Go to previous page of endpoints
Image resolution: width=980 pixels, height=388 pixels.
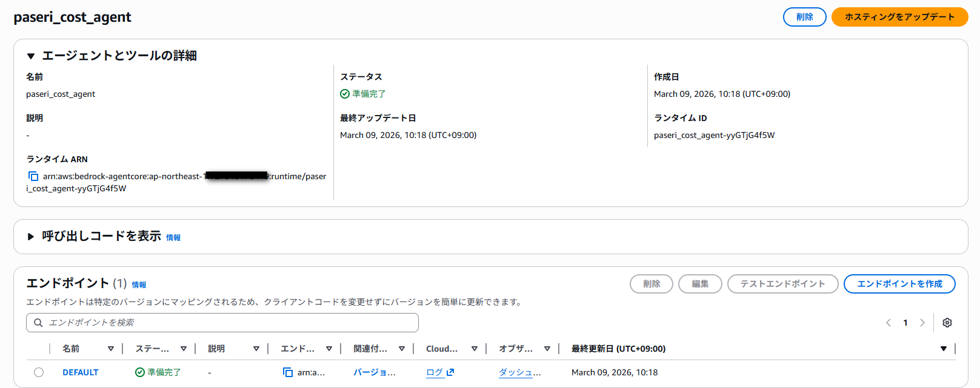tap(888, 323)
